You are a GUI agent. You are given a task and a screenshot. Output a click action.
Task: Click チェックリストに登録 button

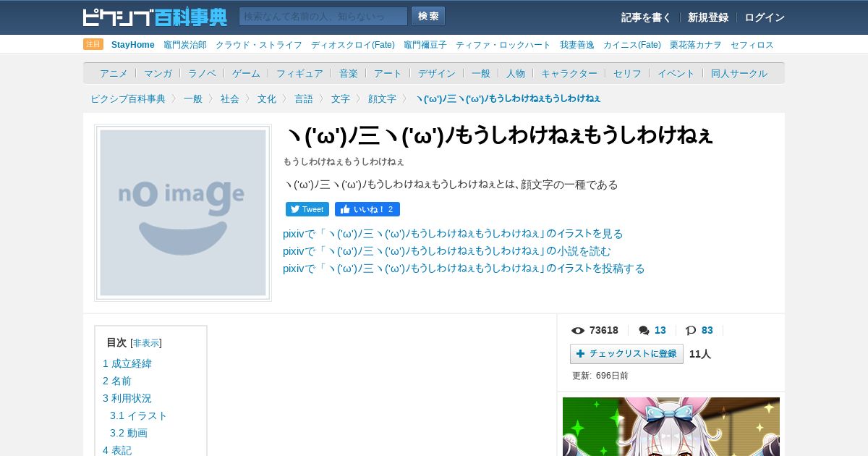626,354
